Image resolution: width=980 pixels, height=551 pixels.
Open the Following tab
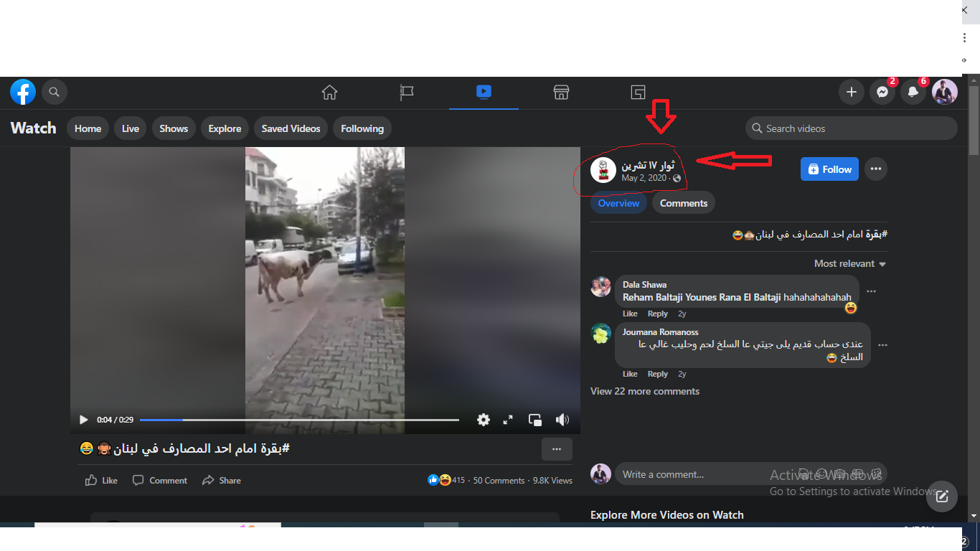point(362,128)
